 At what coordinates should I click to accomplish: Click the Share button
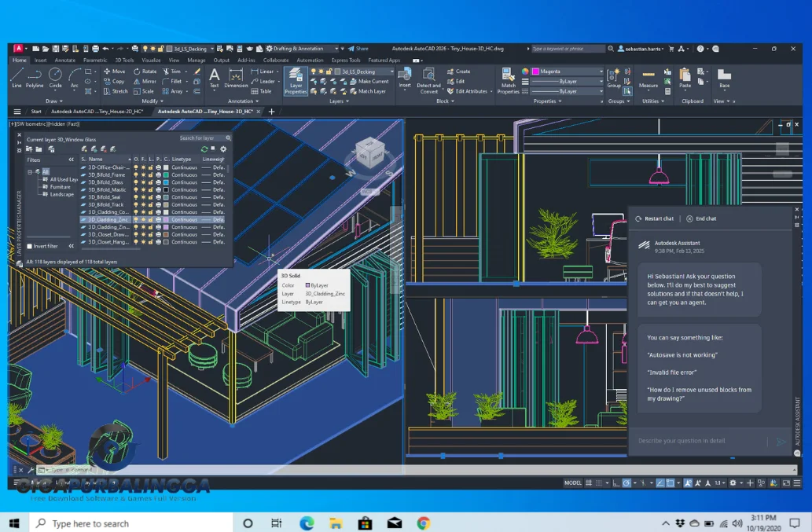pyautogui.click(x=358, y=49)
